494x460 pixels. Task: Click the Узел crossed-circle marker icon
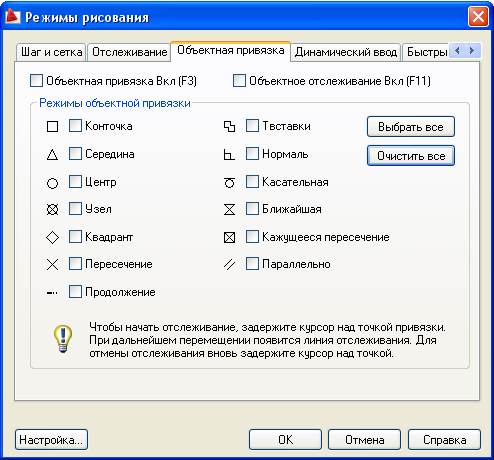click(52, 210)
